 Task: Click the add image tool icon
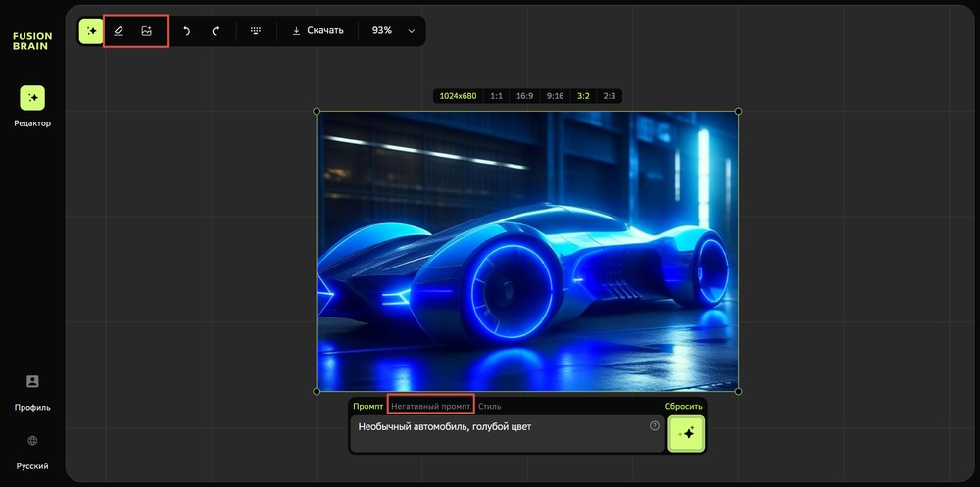pyautogui.click(x=146, y=31)
